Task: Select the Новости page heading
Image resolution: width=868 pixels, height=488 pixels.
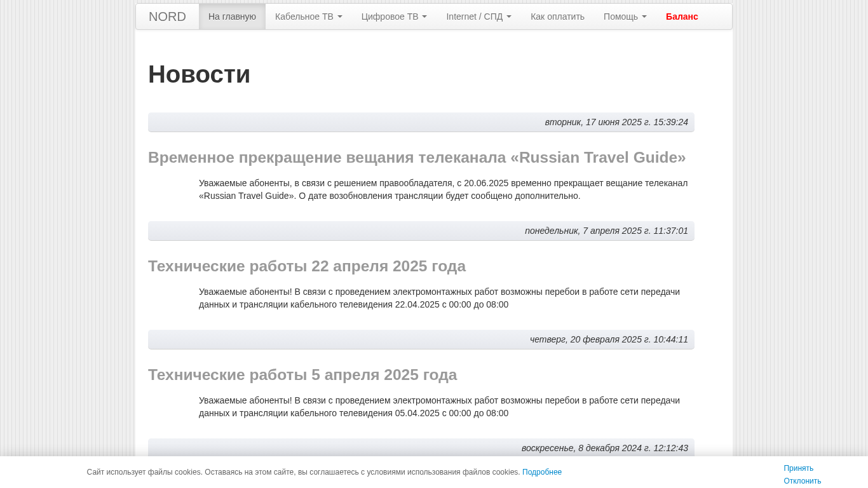Action: click(199, 74)
